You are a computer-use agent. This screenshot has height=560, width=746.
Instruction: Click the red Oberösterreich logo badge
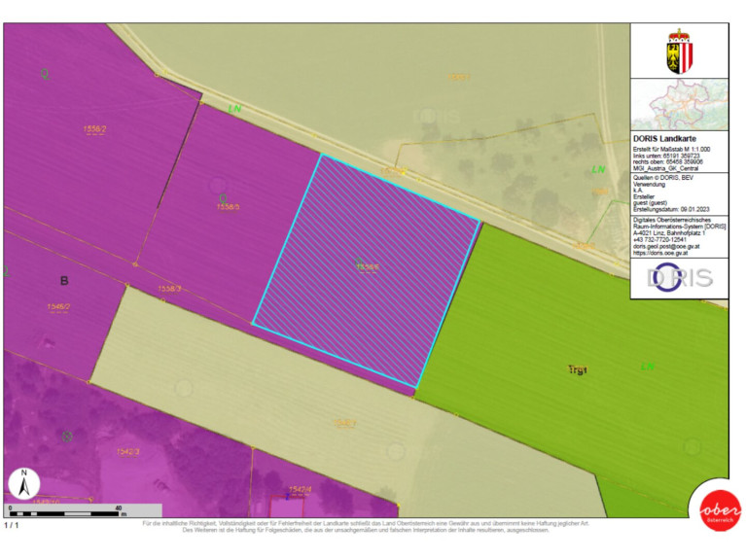(714, 510)
